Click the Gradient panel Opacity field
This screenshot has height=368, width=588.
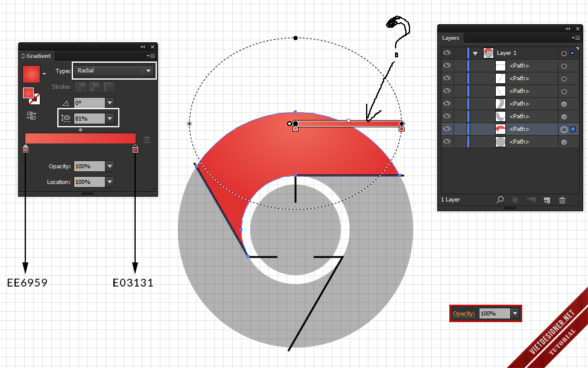[90, 166]
